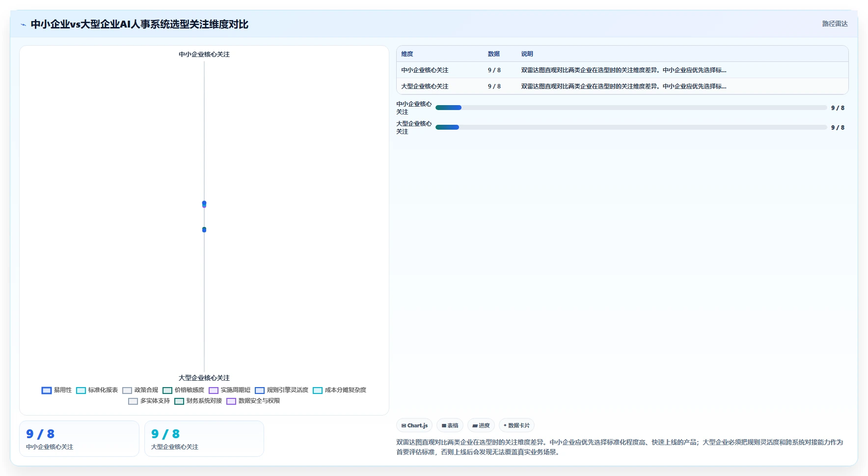Toggle 成本分摊复杂度 legend entry

339,390
